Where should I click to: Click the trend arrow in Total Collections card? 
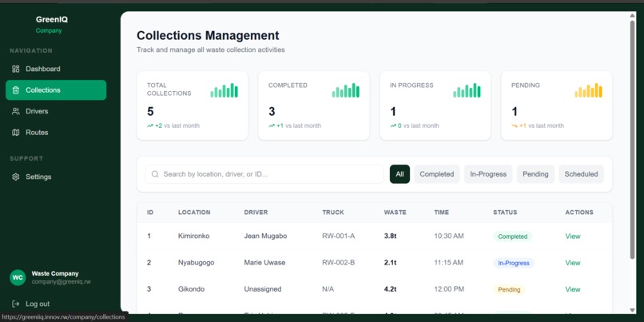150,125
